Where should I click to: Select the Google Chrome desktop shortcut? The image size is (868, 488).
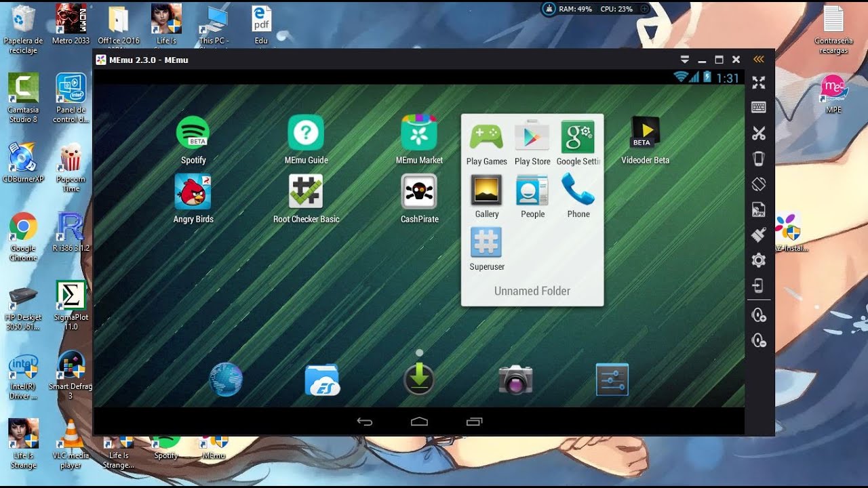pos(23,237)
